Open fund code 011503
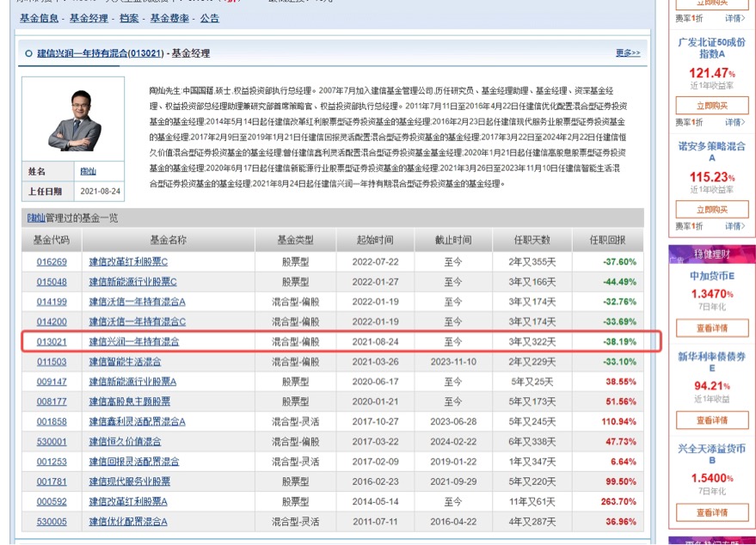 coord(52,361)
